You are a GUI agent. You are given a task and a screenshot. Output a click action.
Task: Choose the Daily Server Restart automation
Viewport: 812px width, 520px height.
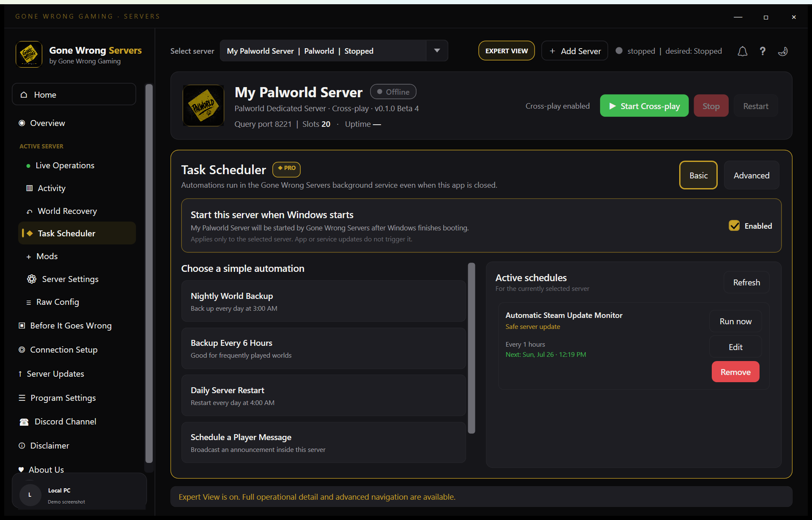tap(324, 396)
